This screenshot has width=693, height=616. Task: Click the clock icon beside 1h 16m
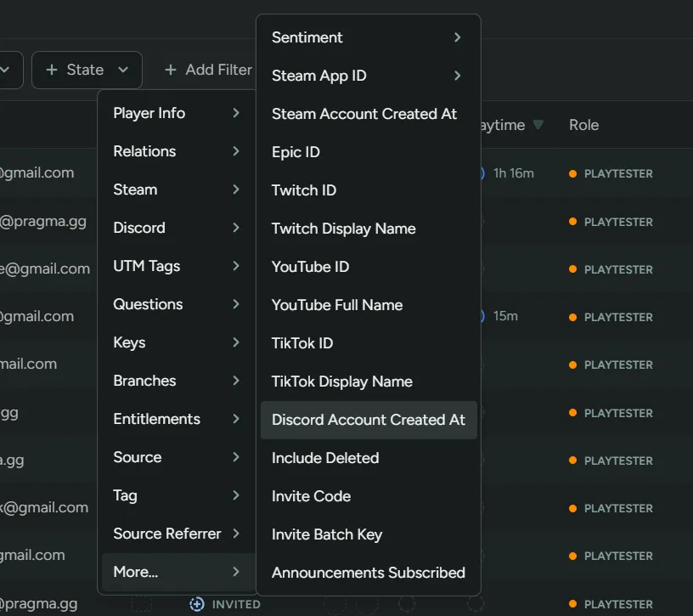click(x=481, y=173)
